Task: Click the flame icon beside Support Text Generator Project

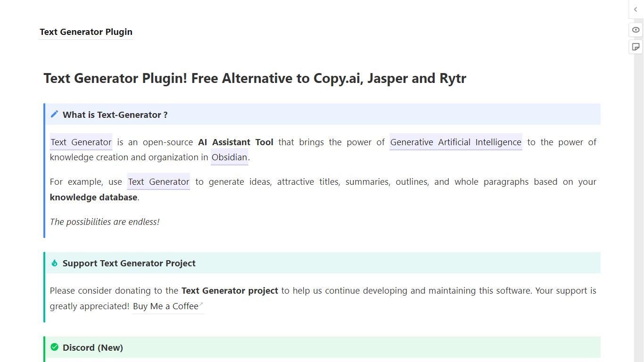Action: 55,263
